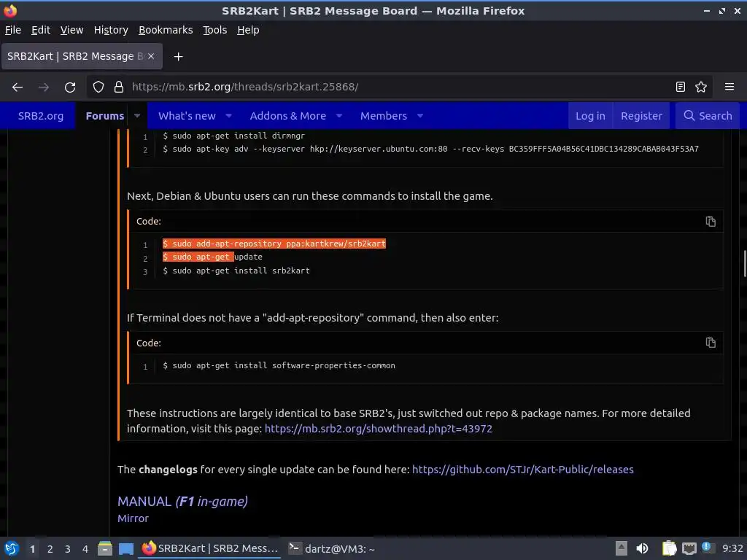Open the update notifier tray icon

706,548
